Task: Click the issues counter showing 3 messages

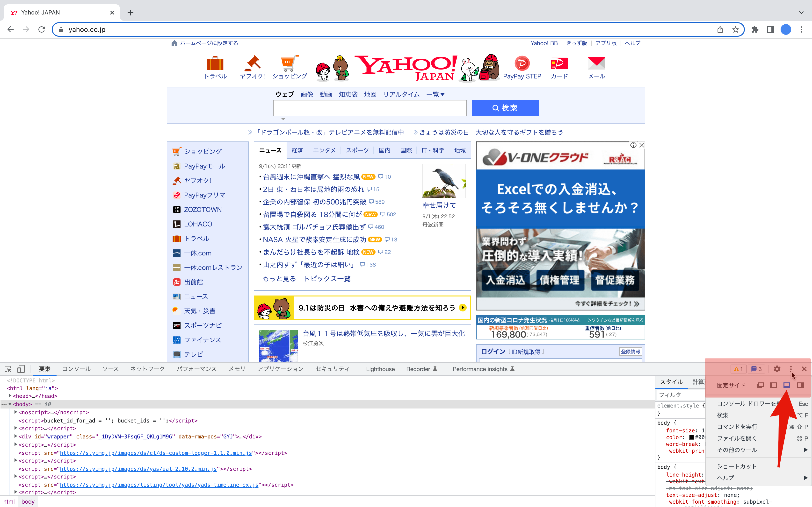Action: (x=757, y=369)
